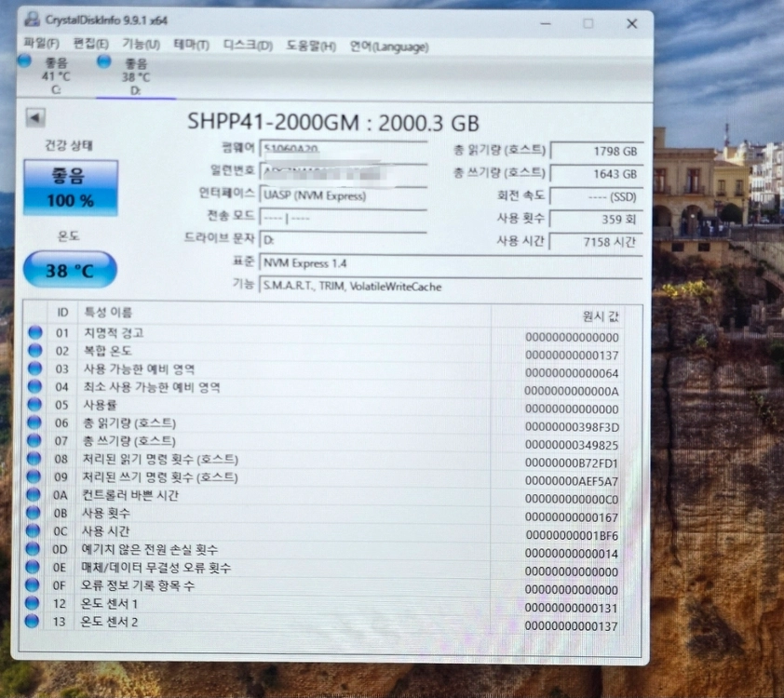Click the 좋음 100 % health status button
Viewport: 784px width, 698px height.
[71, 188]
